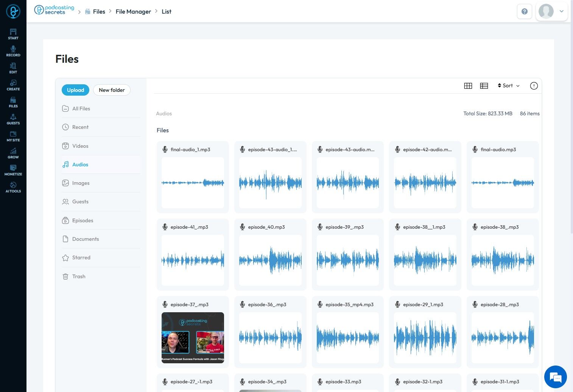573x392 pixels.
Task: Click the 86 items count text
Action: click(529, 113)
